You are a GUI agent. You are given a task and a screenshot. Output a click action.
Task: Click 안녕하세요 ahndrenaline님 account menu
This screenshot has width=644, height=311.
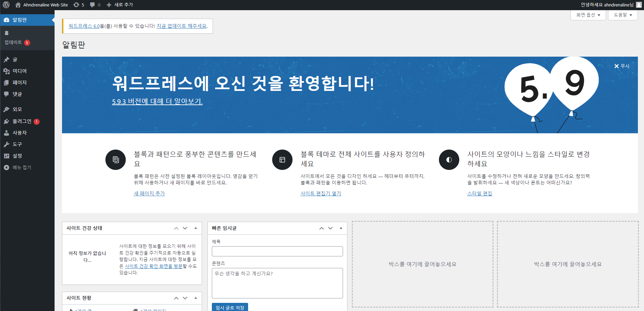[611, 5]
